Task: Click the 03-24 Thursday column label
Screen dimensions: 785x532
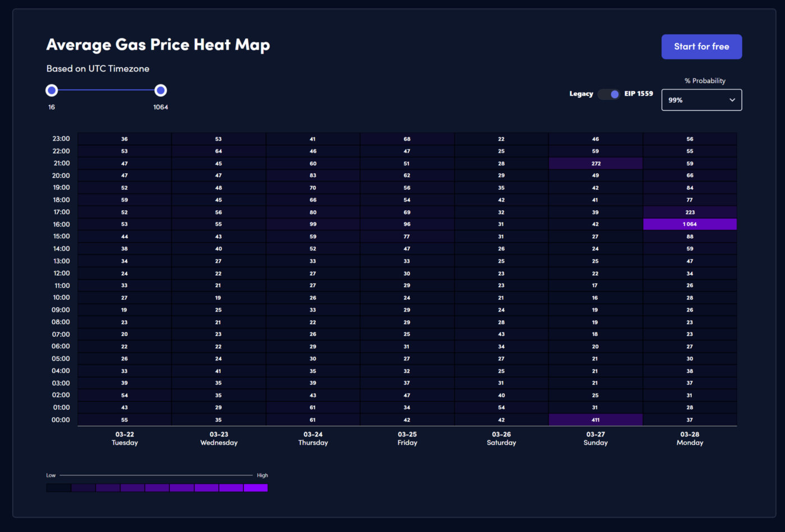Action: point(313,438)
